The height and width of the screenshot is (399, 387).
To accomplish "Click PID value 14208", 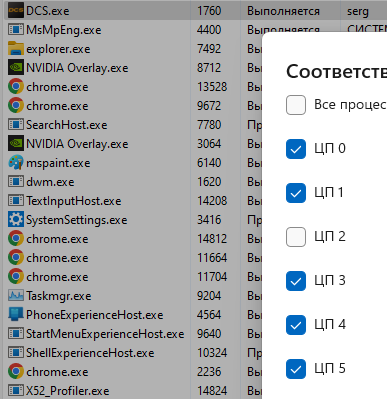I will tap(212, 201).
